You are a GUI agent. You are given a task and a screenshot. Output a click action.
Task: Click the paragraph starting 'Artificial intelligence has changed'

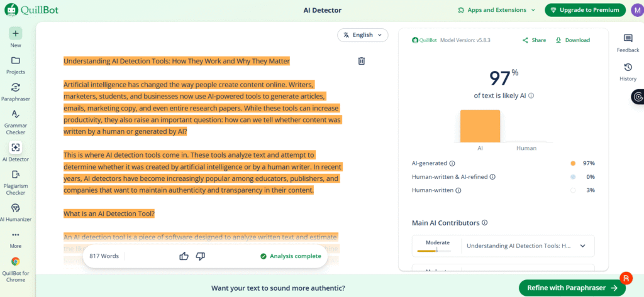point(203,108)
